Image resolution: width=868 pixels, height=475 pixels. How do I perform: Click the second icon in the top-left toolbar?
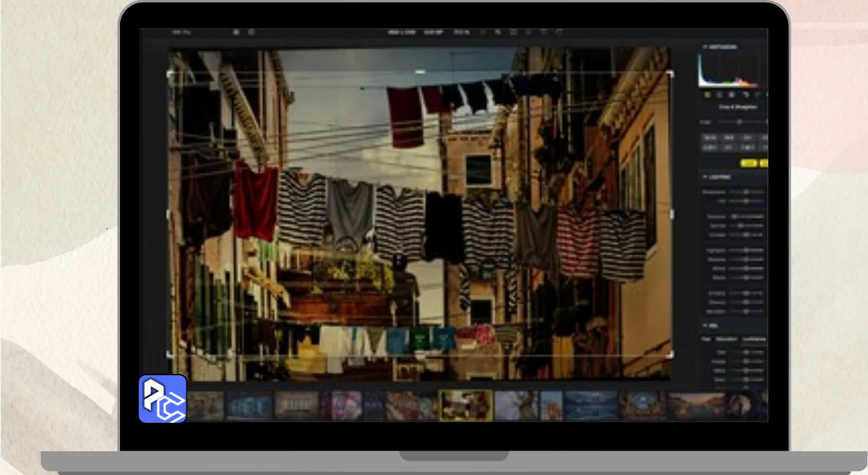click(x=252, y=32)
